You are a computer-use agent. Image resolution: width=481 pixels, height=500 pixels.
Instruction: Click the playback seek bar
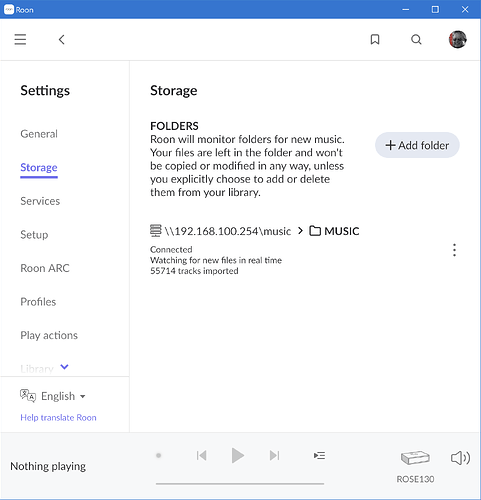pyautogui.click(x=240, y=483)
